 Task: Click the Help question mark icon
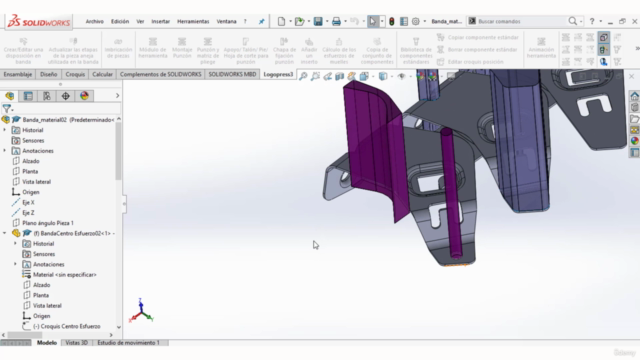coord(592,21)
